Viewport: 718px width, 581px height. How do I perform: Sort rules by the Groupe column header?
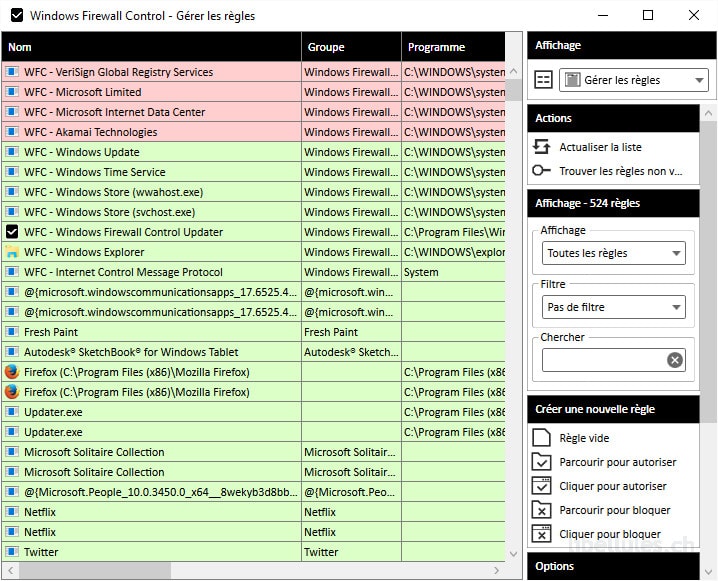click(x=351, y=47)
